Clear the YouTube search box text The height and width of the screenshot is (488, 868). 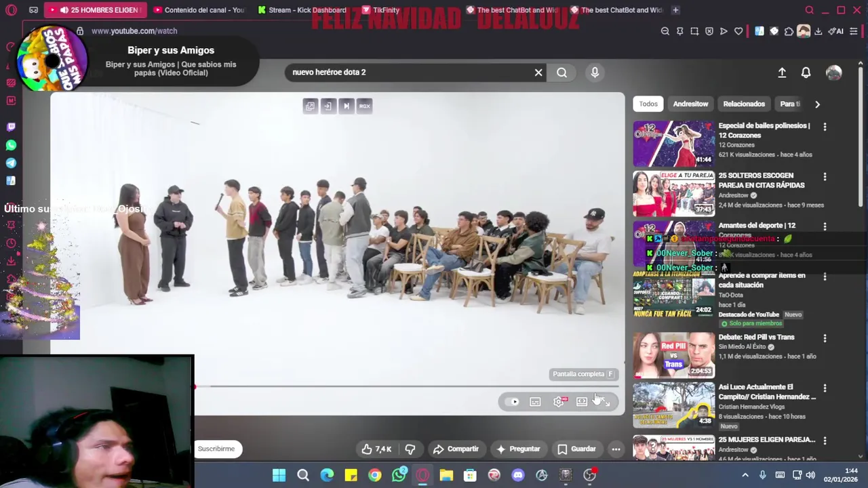coord(538,73)
